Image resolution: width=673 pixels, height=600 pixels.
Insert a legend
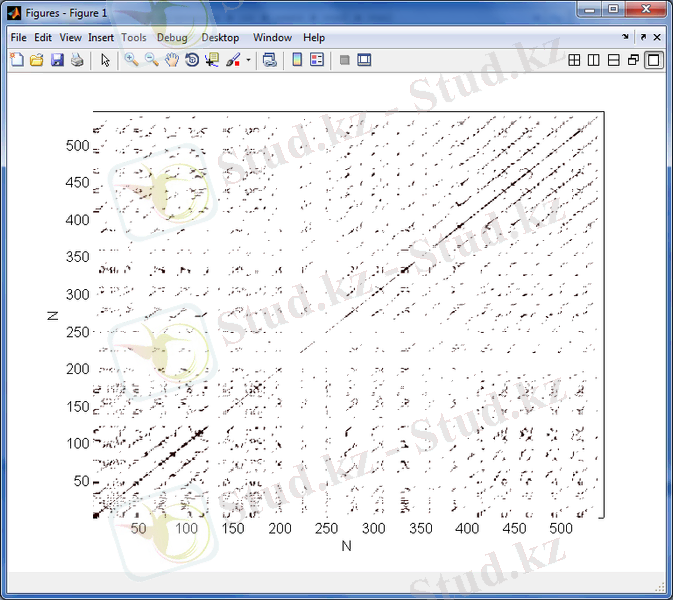(x=317, y=60)
